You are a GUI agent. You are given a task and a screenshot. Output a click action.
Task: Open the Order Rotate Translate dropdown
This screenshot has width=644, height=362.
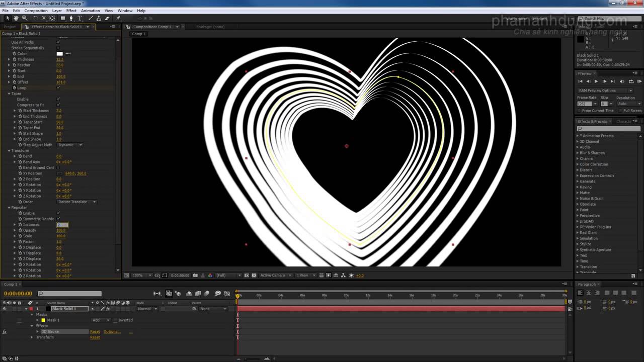(77, 202)
